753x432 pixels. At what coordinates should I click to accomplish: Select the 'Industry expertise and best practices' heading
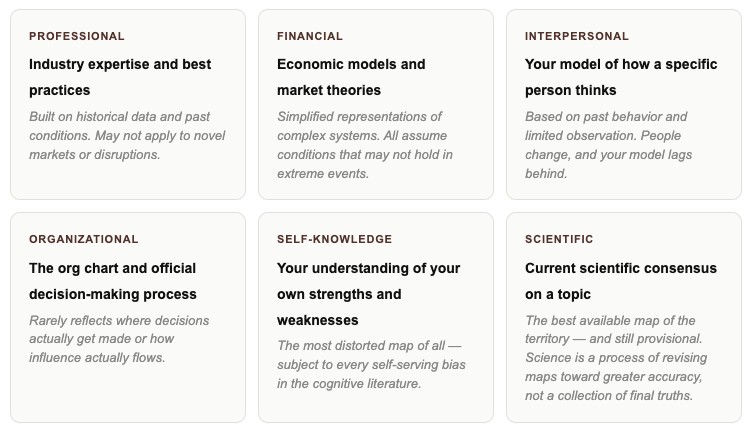pyautogui.click(x=120, y=77)
